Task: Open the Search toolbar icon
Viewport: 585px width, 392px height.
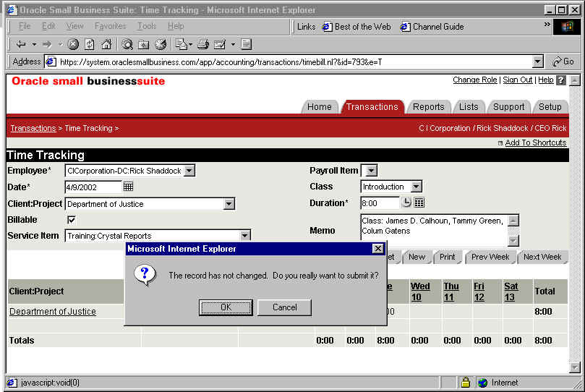Action: pos(127,45)
